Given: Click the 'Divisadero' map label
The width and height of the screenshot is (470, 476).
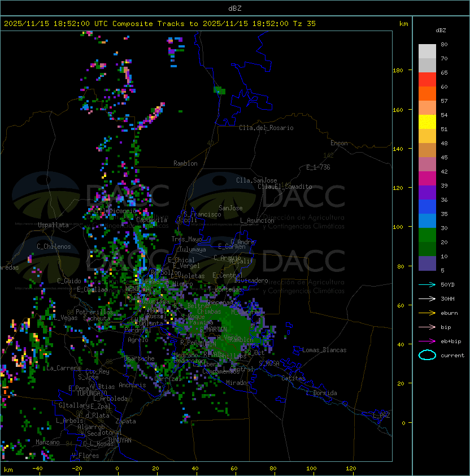Looking at the screenshot, I should point(251,280).
